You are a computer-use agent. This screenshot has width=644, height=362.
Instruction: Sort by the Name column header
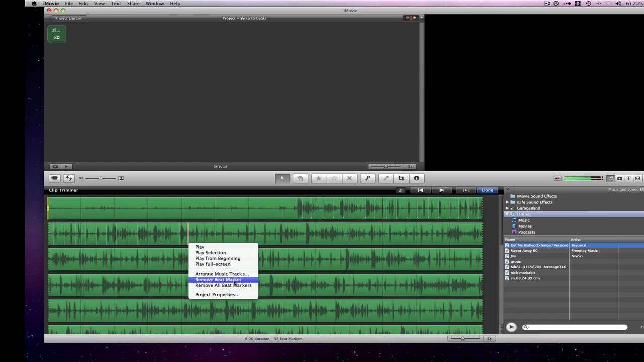[536, 240]
